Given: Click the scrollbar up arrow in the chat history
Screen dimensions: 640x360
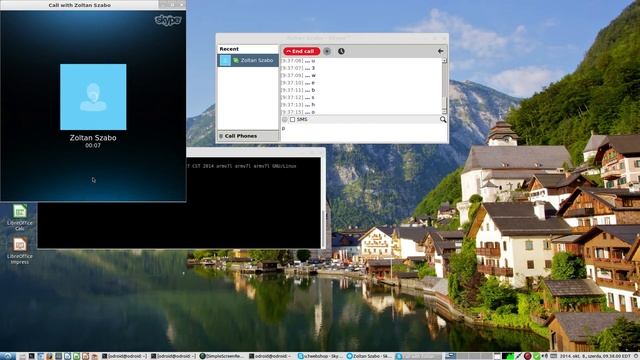Looking at the screenshot, I should [444, 60].
